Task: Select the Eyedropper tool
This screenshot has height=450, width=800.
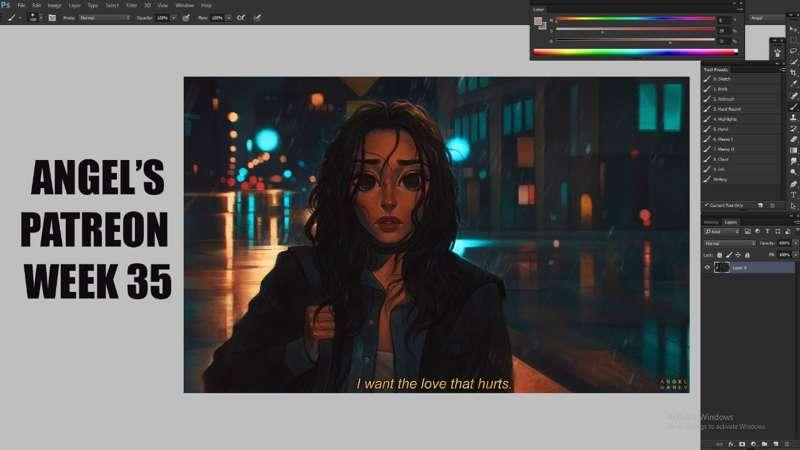Action: 793,84
